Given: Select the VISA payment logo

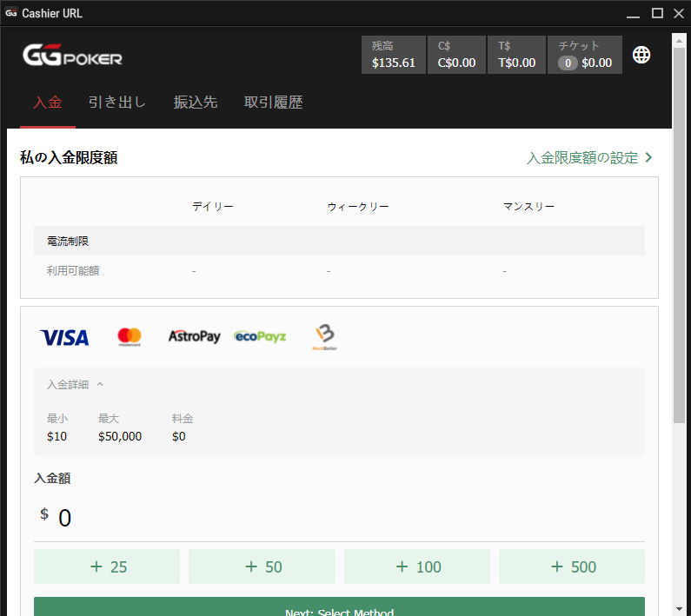Looking at the screenshot, I should pos(64,337).
